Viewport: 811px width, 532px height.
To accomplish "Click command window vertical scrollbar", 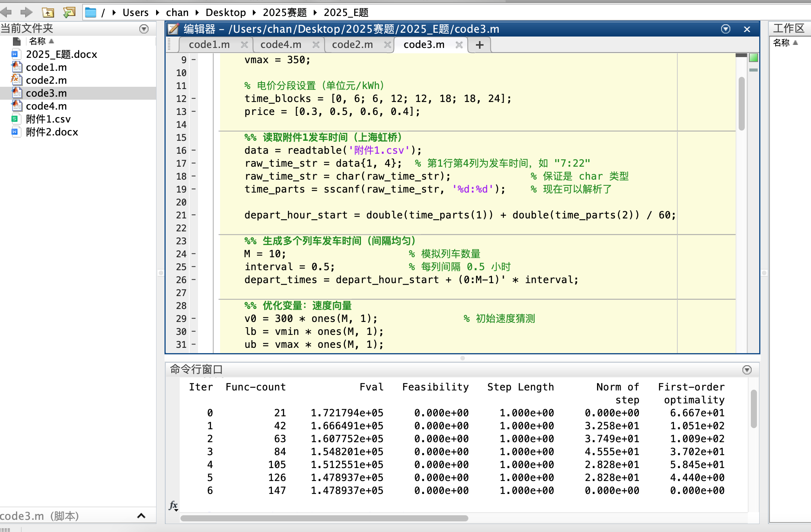I will coord(754,409).
